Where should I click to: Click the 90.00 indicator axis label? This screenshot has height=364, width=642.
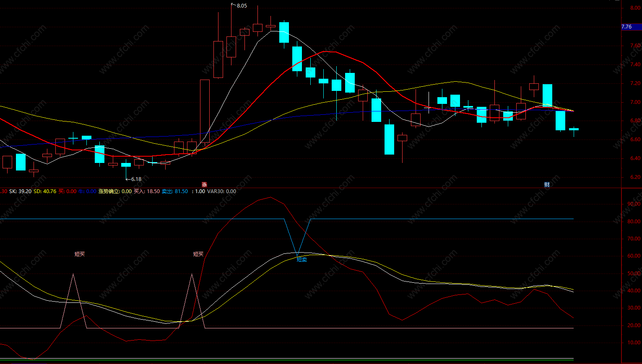point(634,204)
